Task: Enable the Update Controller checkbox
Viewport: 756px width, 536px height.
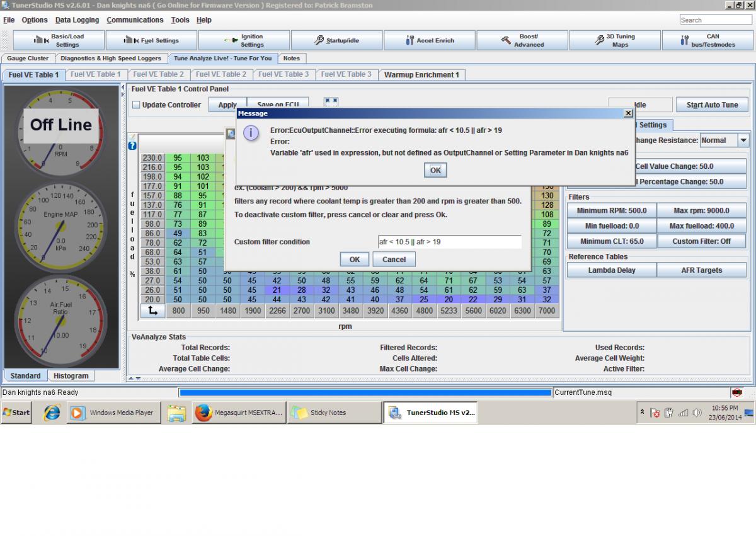Action: tap(136, 105)
